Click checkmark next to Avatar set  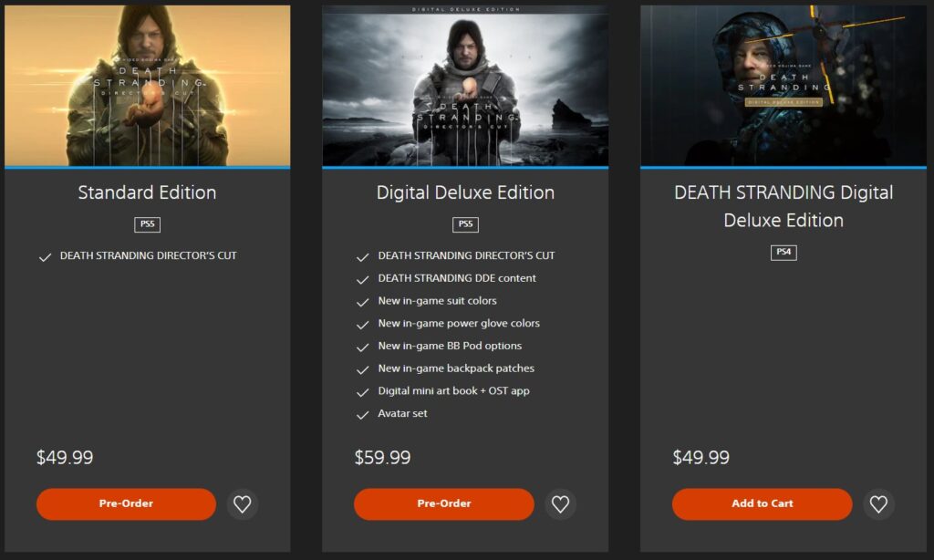[362, 413]
